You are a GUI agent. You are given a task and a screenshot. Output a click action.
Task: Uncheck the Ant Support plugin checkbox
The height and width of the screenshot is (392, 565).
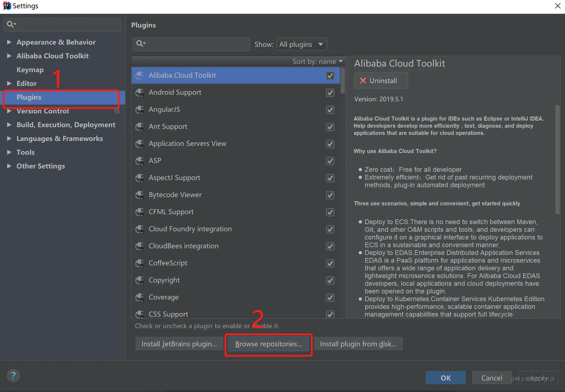[330, 127]
